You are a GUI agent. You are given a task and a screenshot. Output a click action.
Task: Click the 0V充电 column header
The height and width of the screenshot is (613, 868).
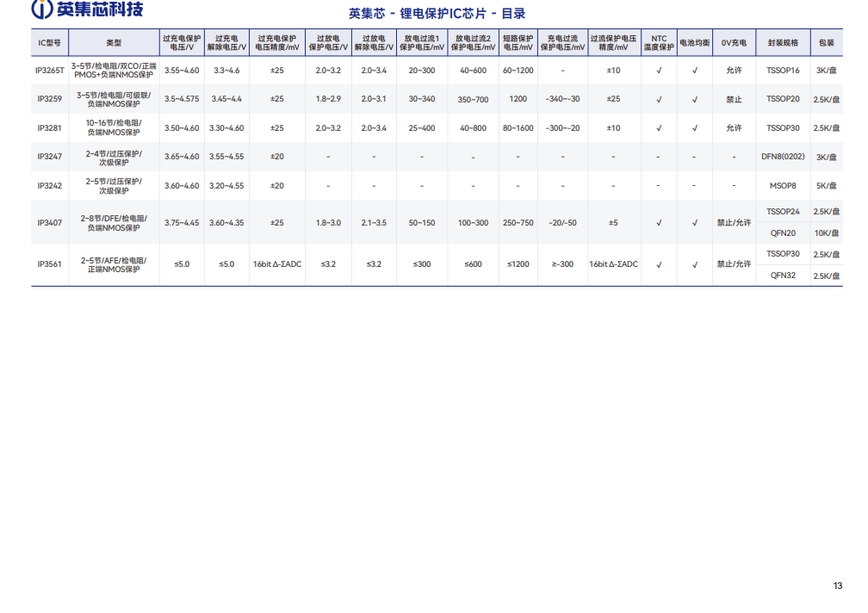tap(734, 42)
